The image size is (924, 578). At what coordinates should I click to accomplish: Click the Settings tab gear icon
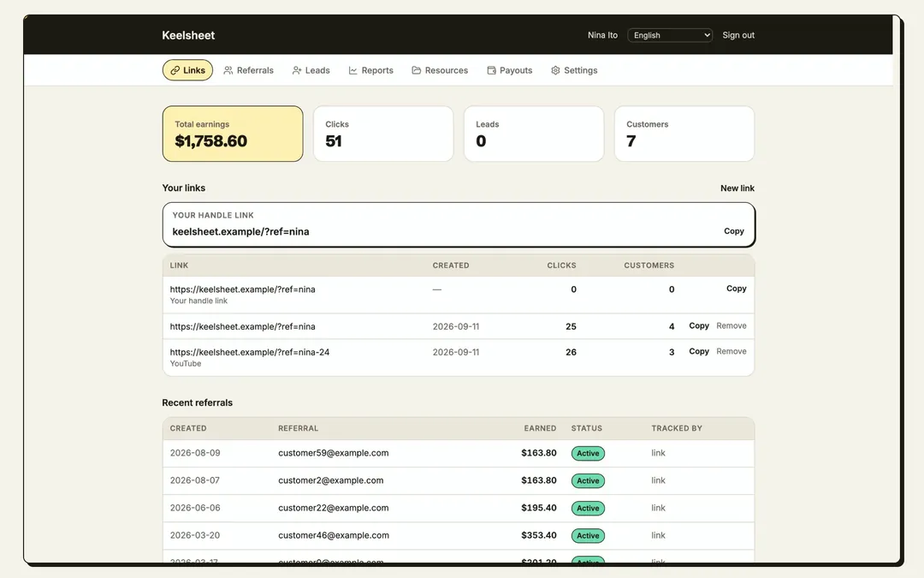(555, 70)
